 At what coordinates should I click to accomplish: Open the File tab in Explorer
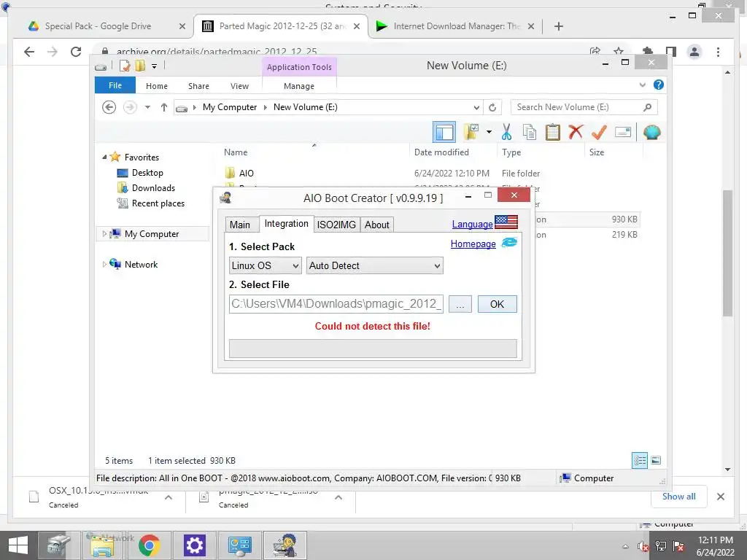coord(115,85)
